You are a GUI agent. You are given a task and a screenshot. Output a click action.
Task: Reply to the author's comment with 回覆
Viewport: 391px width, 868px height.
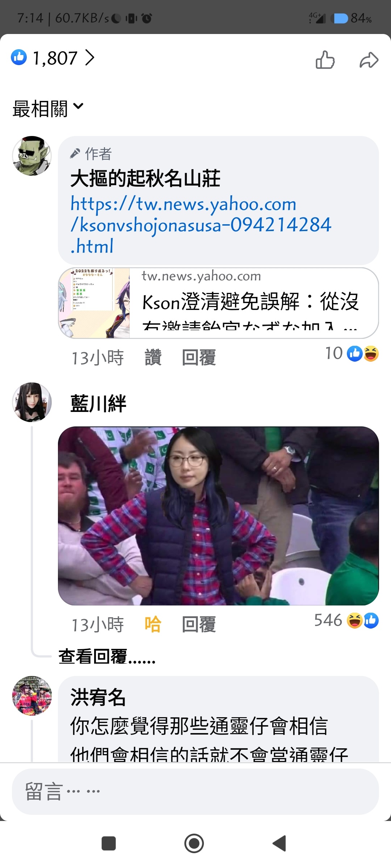pyautogui.click(x=199, y=358)
